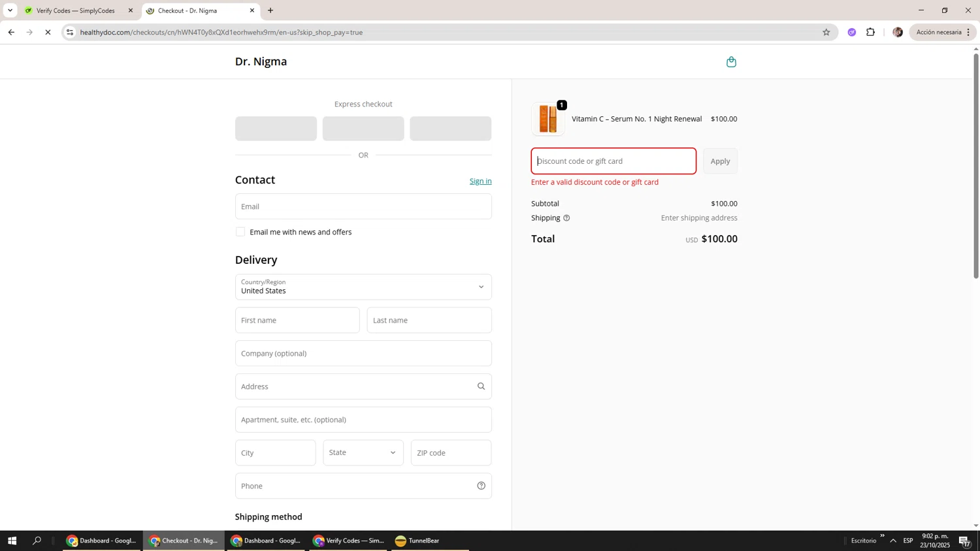Open the tab search dropdown arrow
Image resolution: width=980 pixels, height=551 pixels.
(10, 10)
